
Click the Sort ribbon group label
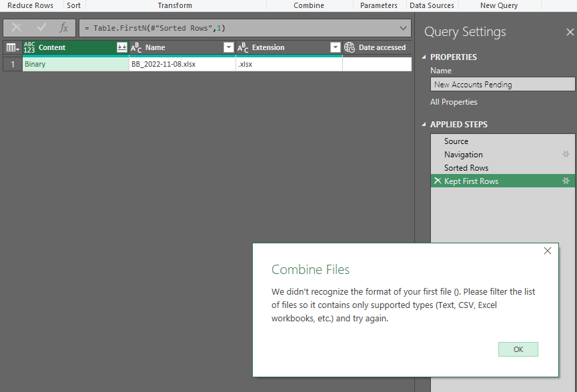pos(73,5)
